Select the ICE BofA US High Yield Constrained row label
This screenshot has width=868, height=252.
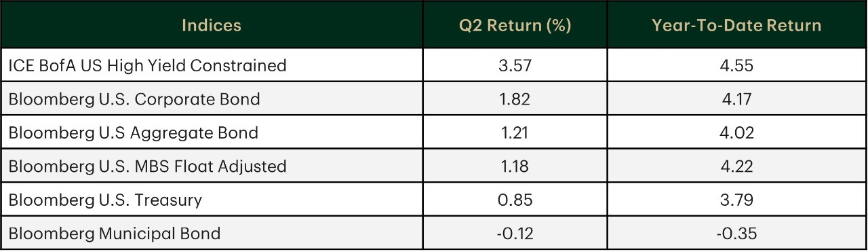pos(148,66)
